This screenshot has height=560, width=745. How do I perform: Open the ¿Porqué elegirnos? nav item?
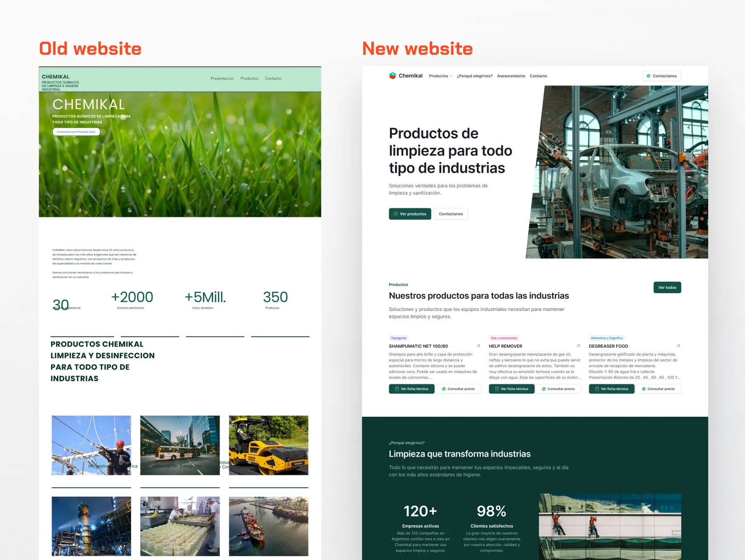coord(475,76)
